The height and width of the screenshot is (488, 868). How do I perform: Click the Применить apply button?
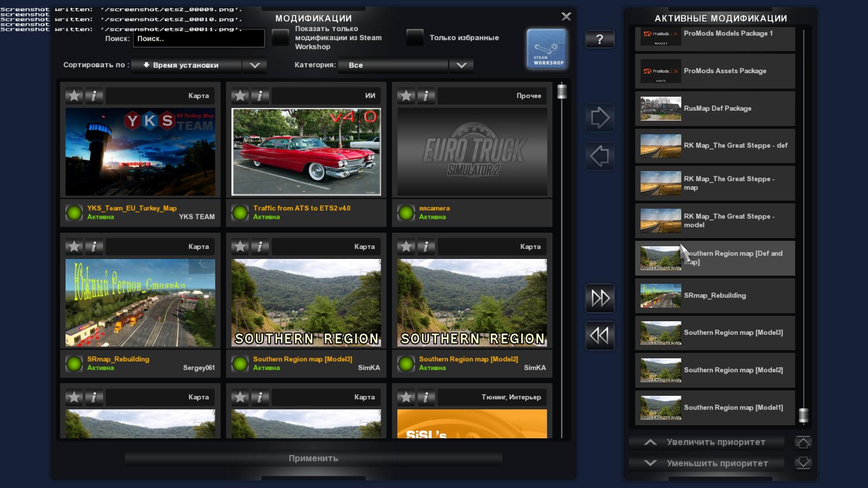click(313, 458)
